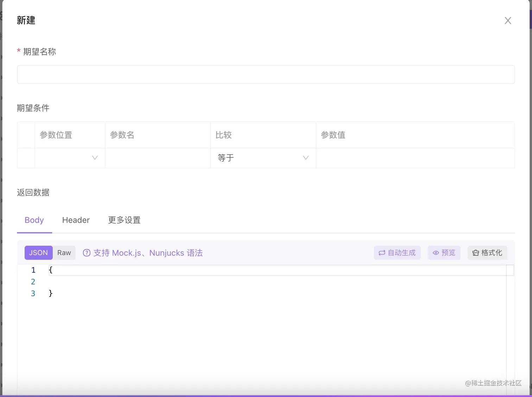This screenshot has height=397, width=532.
Task: Click the 格式化 button
Action: coord(487,253)
